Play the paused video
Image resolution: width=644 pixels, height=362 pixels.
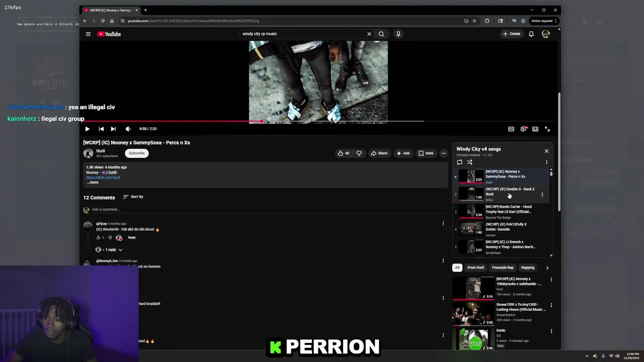coord(87,129)
